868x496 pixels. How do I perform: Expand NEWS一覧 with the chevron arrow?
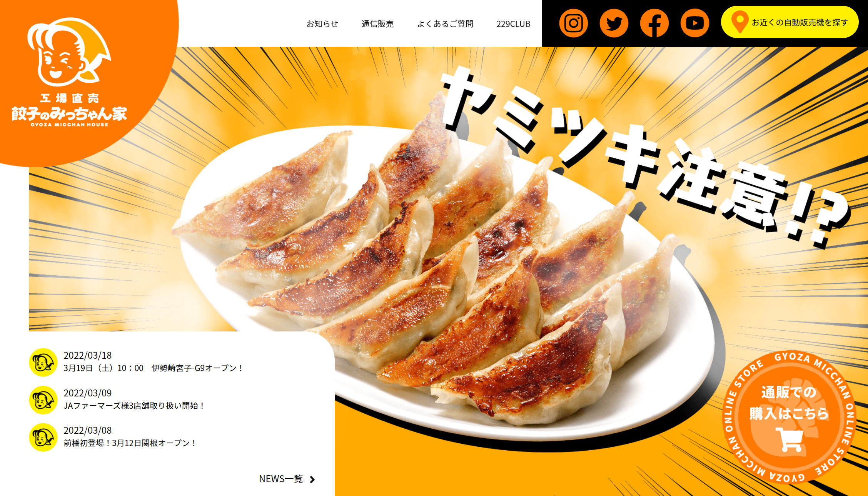(x=287, y=479)
